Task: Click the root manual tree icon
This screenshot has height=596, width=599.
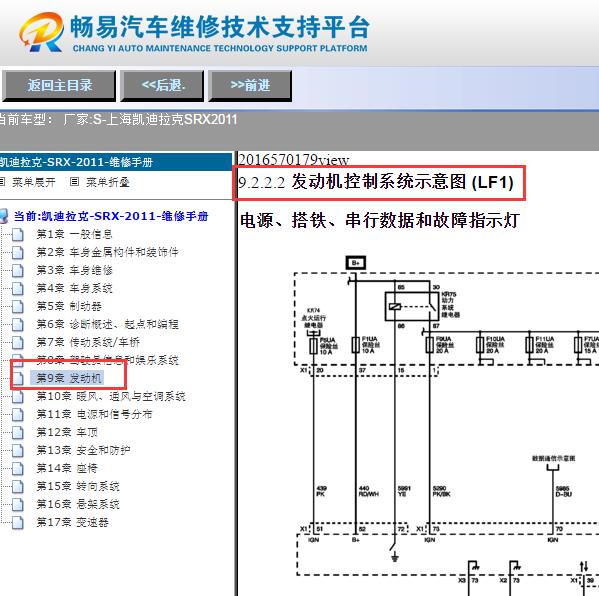Action: pos(4,216)
